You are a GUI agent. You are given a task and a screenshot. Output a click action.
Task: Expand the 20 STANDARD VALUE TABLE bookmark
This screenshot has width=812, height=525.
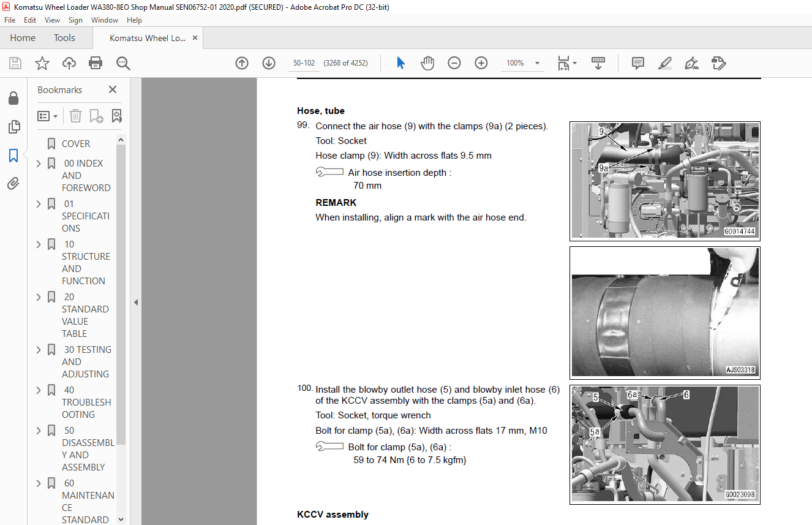39,297
